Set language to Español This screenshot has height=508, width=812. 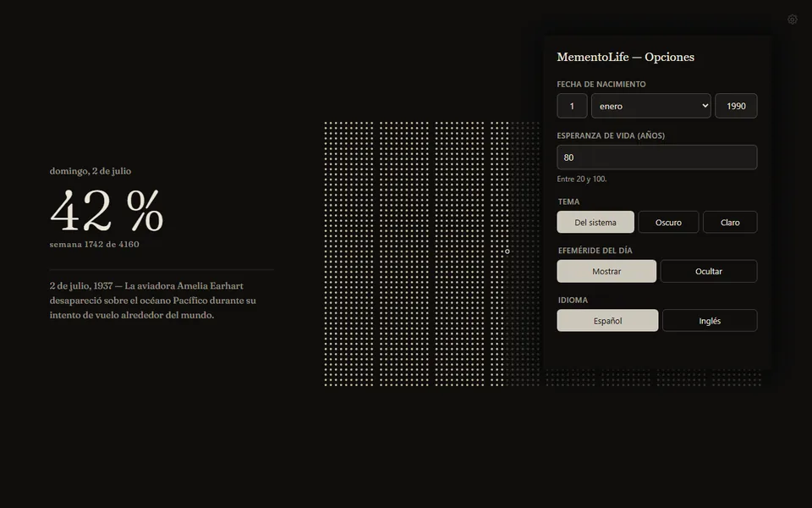607,320
